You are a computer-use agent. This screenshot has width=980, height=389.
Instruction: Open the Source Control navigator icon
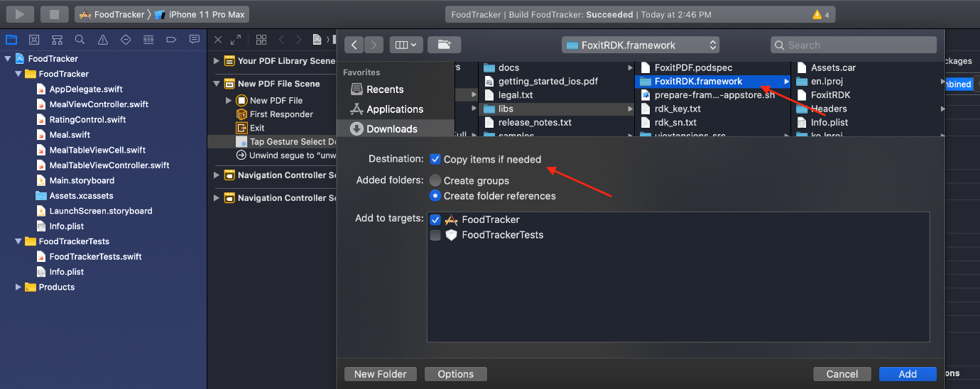34,40
